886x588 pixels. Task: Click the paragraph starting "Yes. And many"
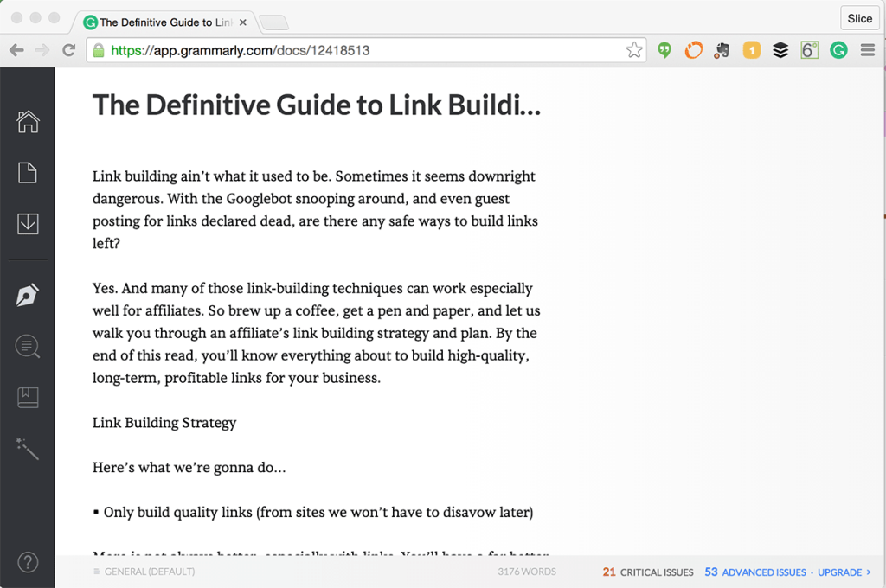pos(317,333)
